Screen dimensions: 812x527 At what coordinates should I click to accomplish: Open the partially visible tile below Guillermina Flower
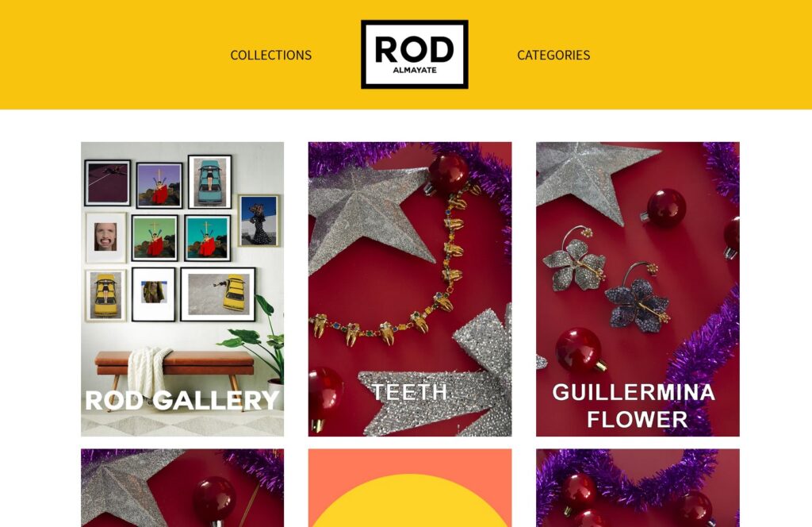coord(638,487)
